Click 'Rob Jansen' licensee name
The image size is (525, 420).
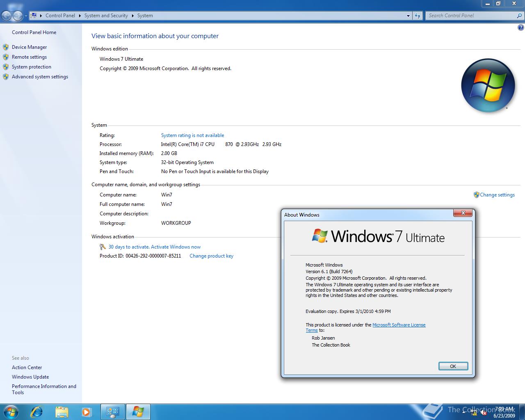[x=323, y=338]
